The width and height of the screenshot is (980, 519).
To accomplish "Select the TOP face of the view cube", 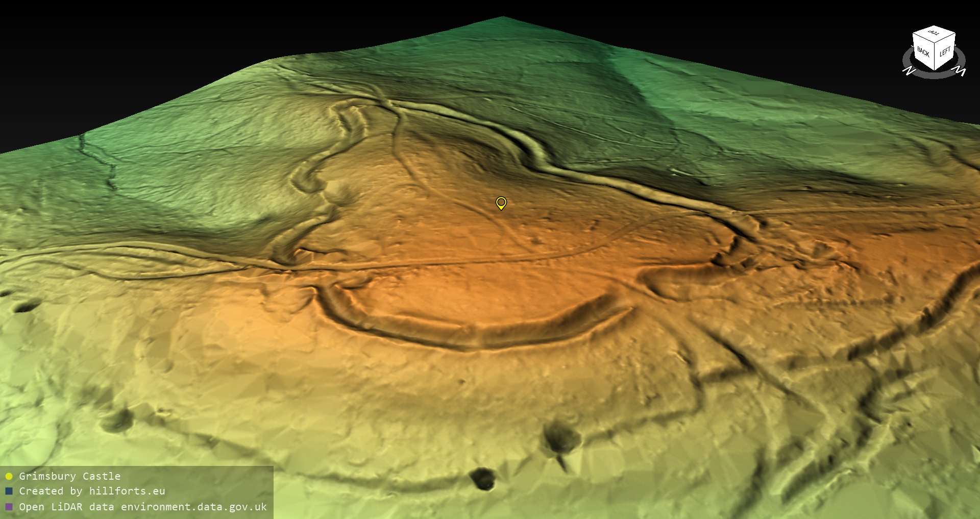I will pos(934,33).
